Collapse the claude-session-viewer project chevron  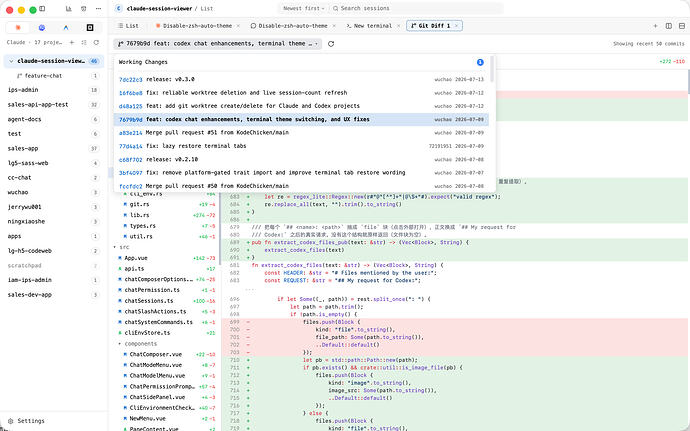click(11, 61)
